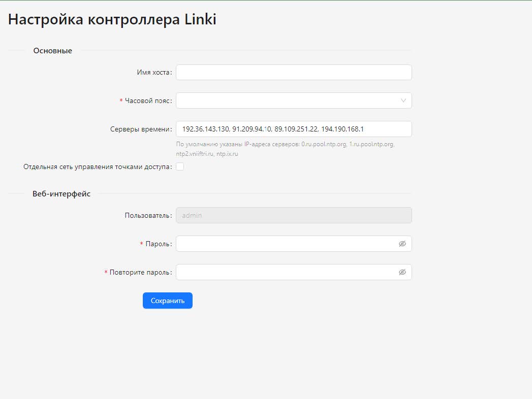Click the Имя хоста label
Screen dimensions: 532x399
coord(154,72)
